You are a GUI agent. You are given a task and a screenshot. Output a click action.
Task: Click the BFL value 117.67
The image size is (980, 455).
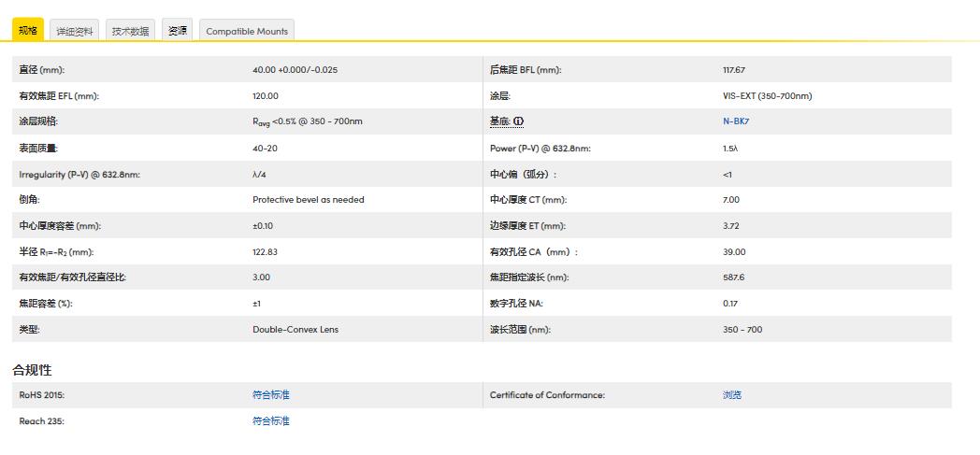734,70
